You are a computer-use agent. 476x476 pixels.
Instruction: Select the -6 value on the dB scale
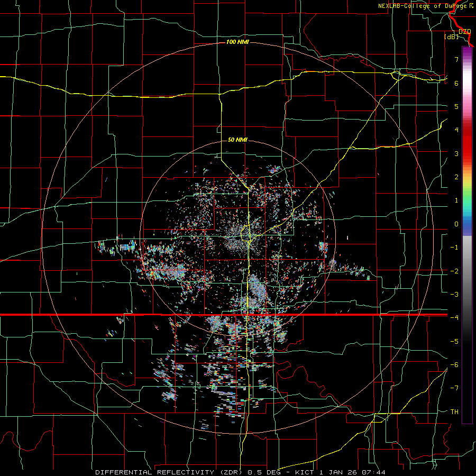[x=454, y=365]
